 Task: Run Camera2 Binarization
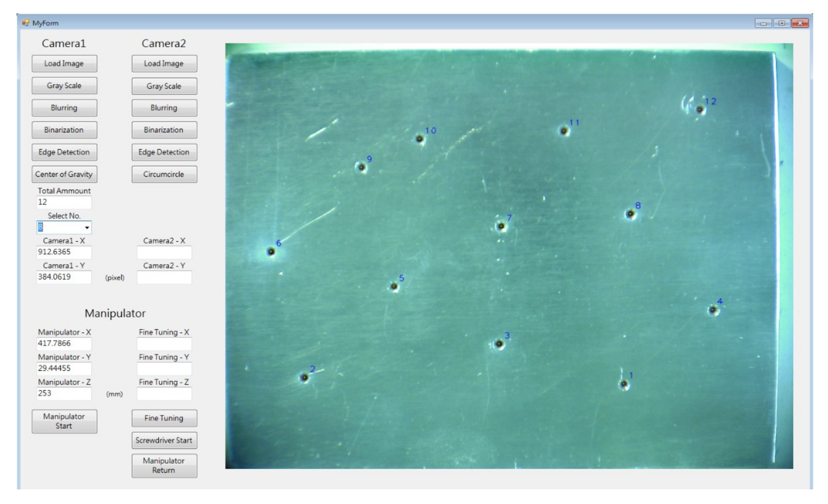(x=164, y=130)
